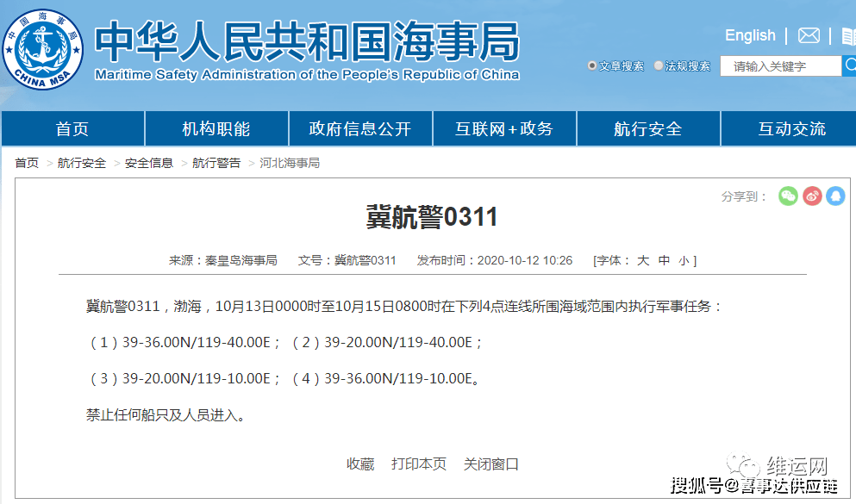Image resolution: width=856 pixels, height=504 pixels.
Task: Open the 机构职能 navigation tab
Action: click(x=216, y=128)
